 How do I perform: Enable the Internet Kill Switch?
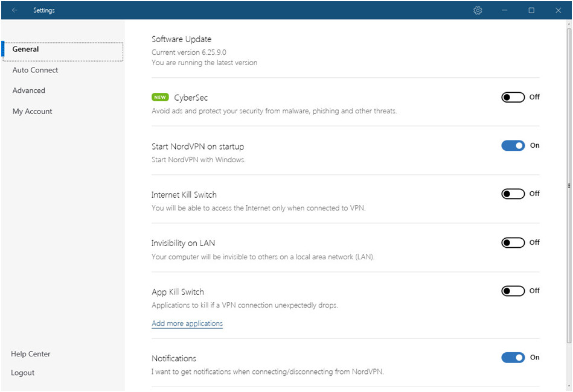click(513, 194)
